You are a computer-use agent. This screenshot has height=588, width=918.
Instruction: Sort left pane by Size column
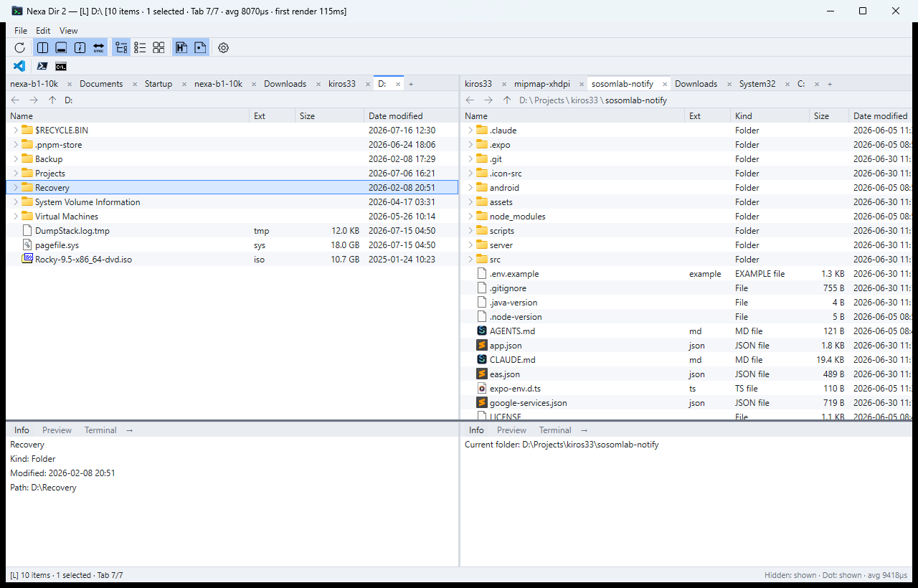[x=329, y=115]
